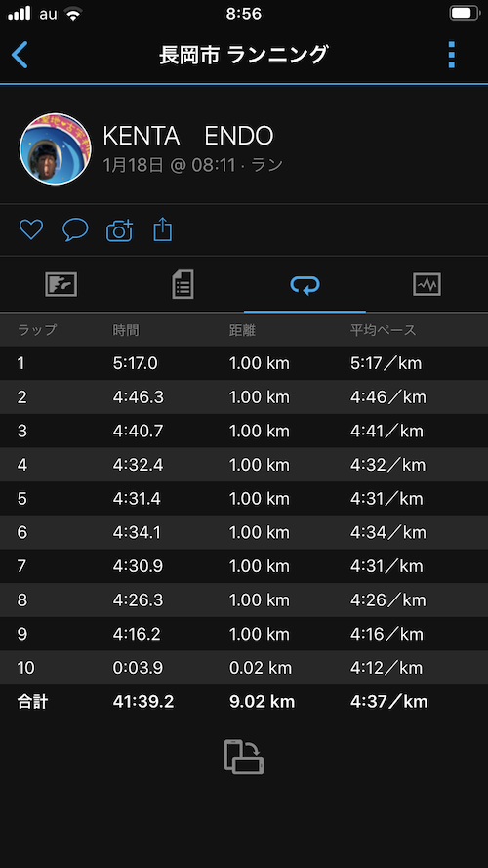Image resolution: width=488 pixels, height=868 pixels.
Task: Switch to the overview map tab
Action: (61, 285)
